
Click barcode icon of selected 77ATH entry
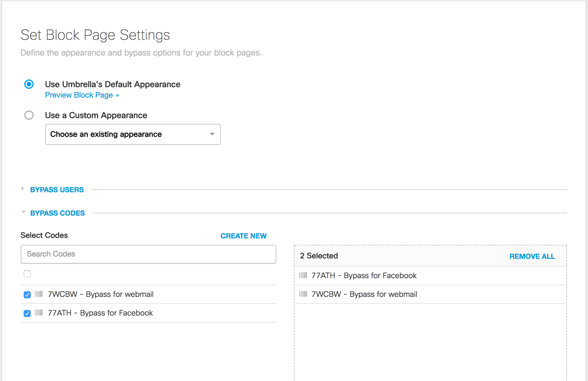[303, 275]
